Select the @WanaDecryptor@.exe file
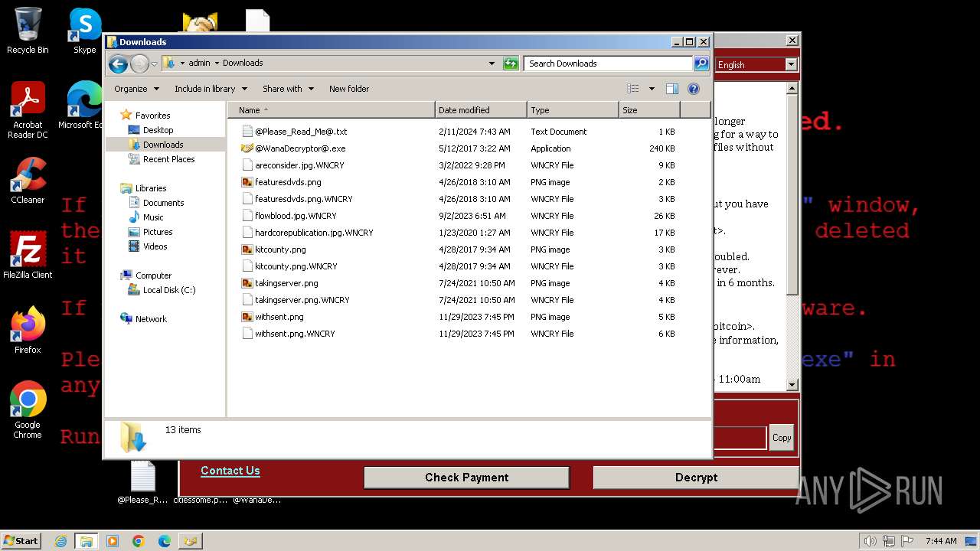This screenshot has height=551, width=980. pyautogui.click(x=300, y=148)
